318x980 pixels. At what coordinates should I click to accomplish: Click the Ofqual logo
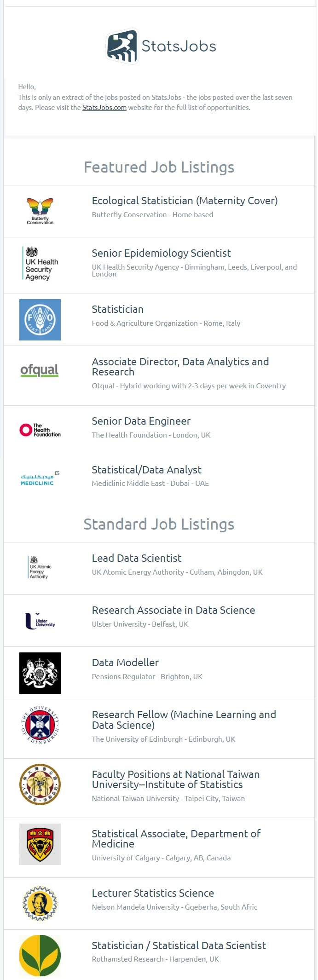tap(40, 370)
